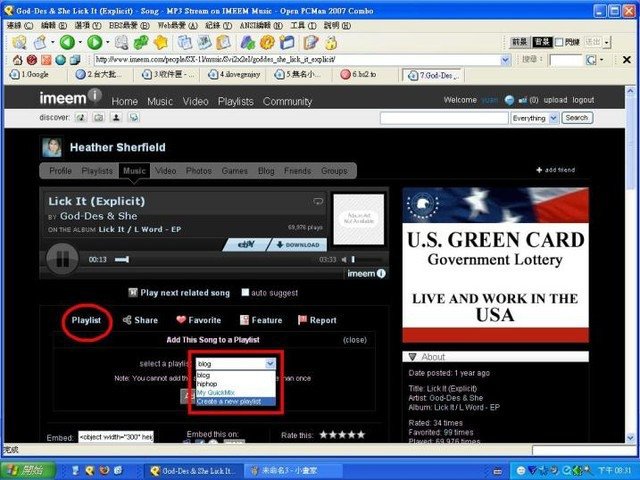Collapse the About section triangle
The height and width of the screenshot is (480, 640).
click(x=412, y=357)
